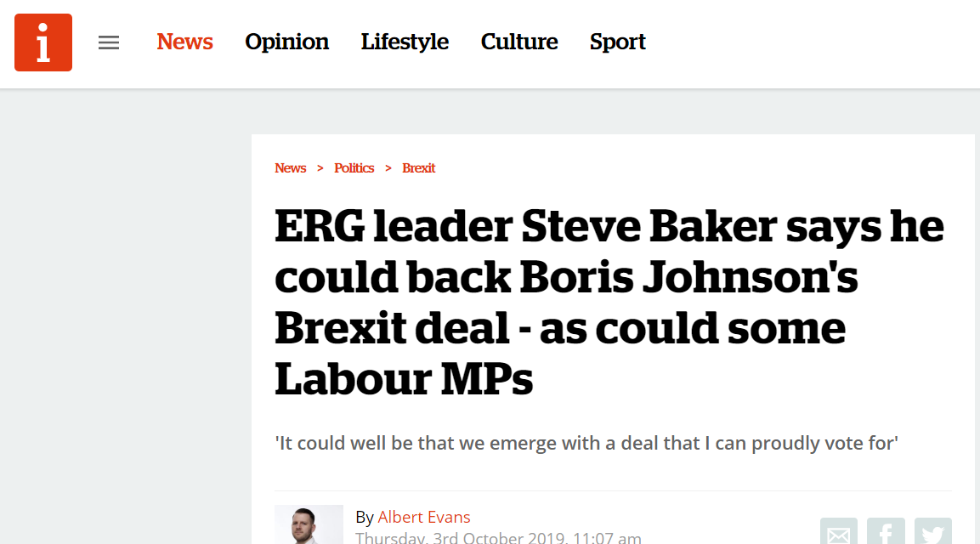Share article on Twitter
Viewport: 980px width, 544px height.
tap(932, 534)
